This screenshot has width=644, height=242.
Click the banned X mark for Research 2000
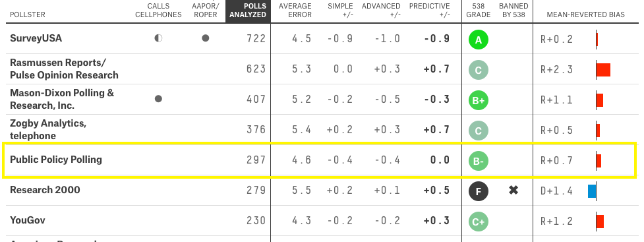click(x=513, y=190)
